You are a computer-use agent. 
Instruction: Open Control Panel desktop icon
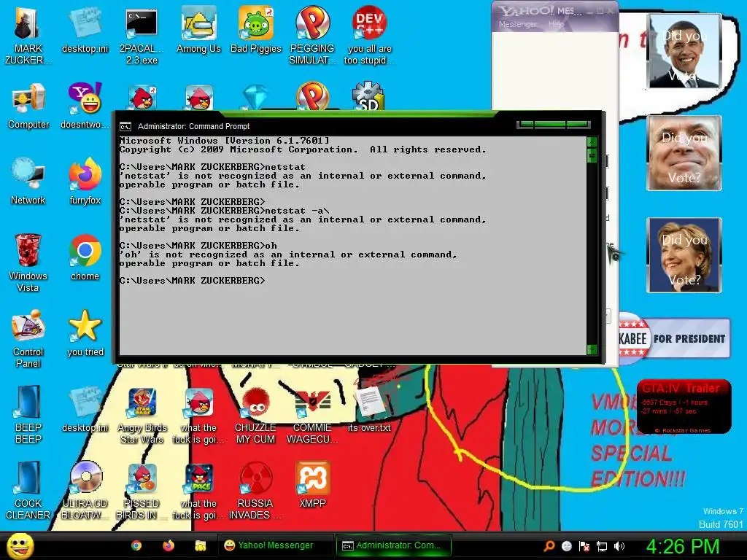(x=28, y=338)
